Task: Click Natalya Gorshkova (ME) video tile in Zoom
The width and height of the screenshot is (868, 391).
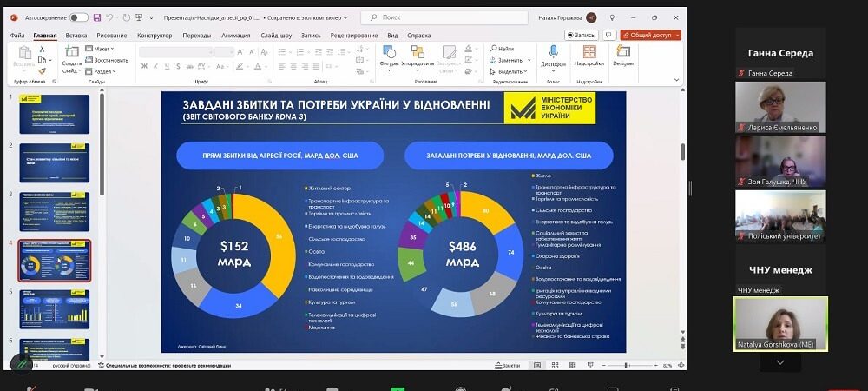Action: pos(780,323)
